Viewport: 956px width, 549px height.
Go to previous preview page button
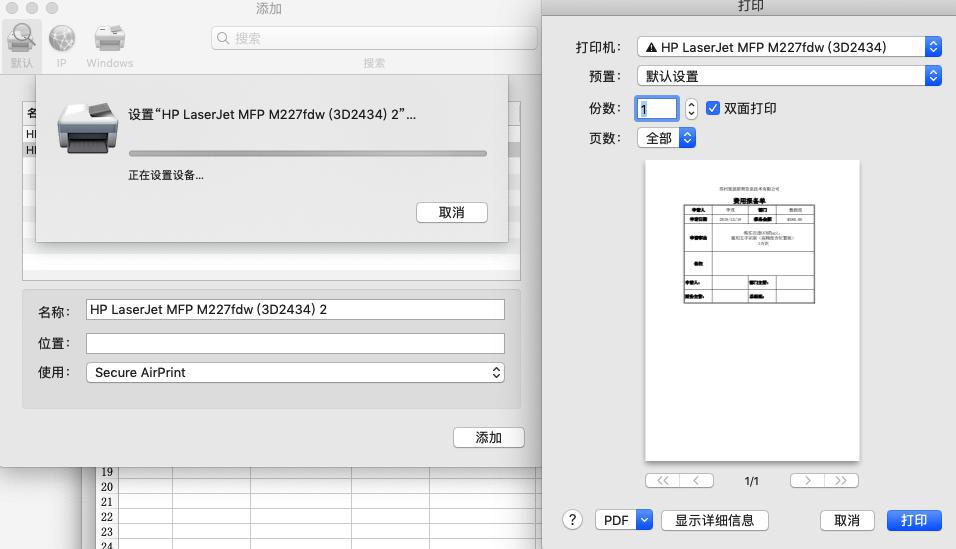[x=696, y=481]
